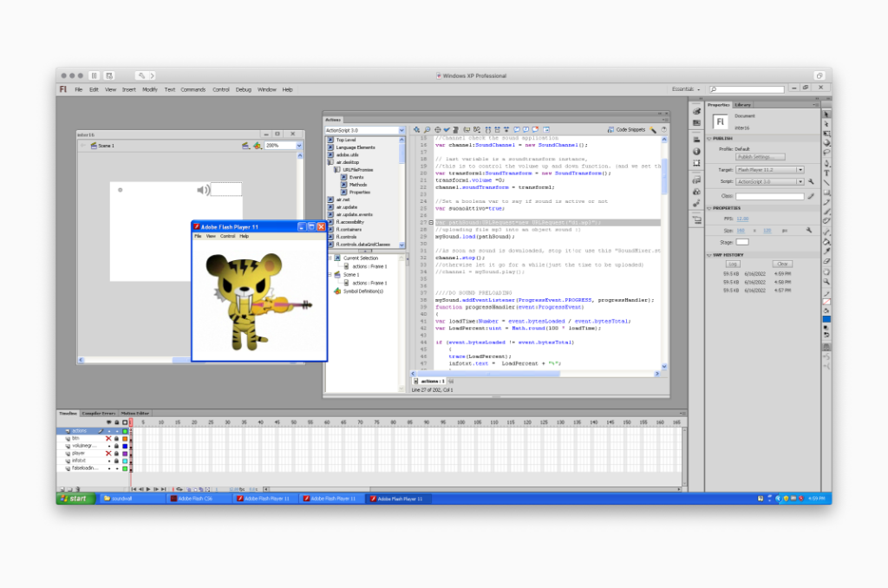The height and width of the screenshot is (588, 888).
Task: Select the Free Transform tool
Action: pyautogui.click(x=826, y=133)
